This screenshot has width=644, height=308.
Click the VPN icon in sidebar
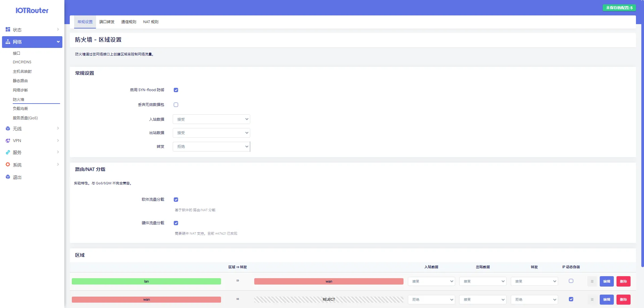click(x=8, y=141)
